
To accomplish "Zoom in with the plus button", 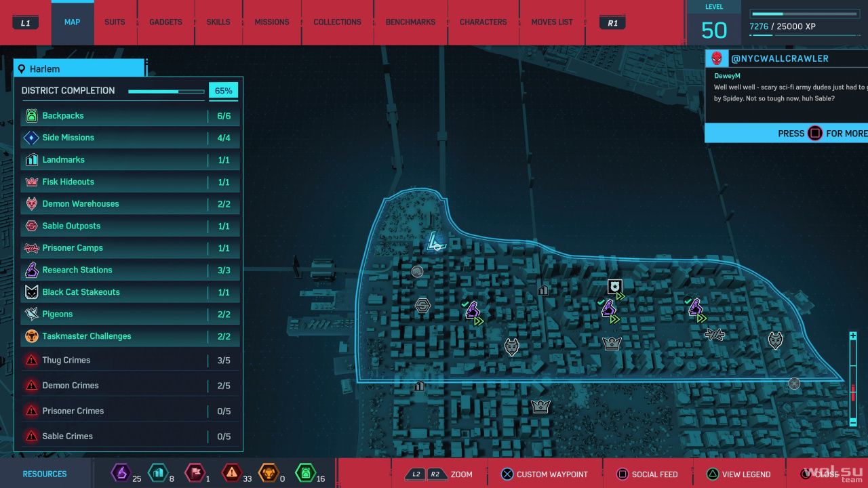I will click(853, 337).
